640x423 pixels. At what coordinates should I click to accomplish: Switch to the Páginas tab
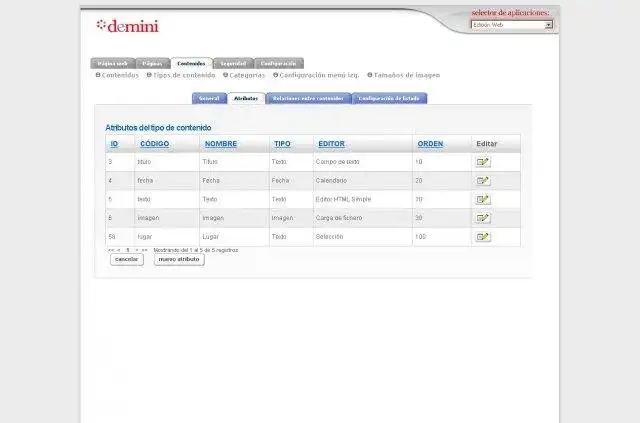(x=152, y=63)
